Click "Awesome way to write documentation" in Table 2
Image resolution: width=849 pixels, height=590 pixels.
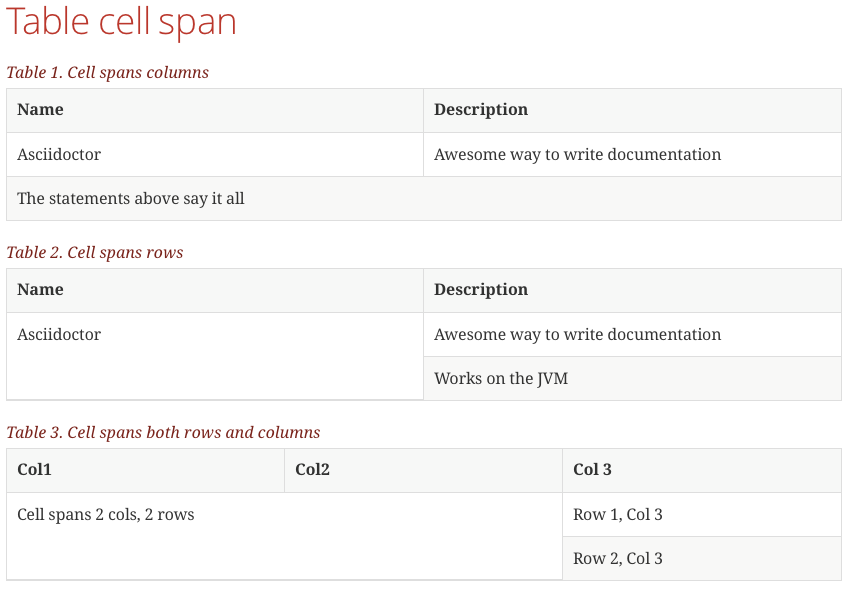pos(577,335)
